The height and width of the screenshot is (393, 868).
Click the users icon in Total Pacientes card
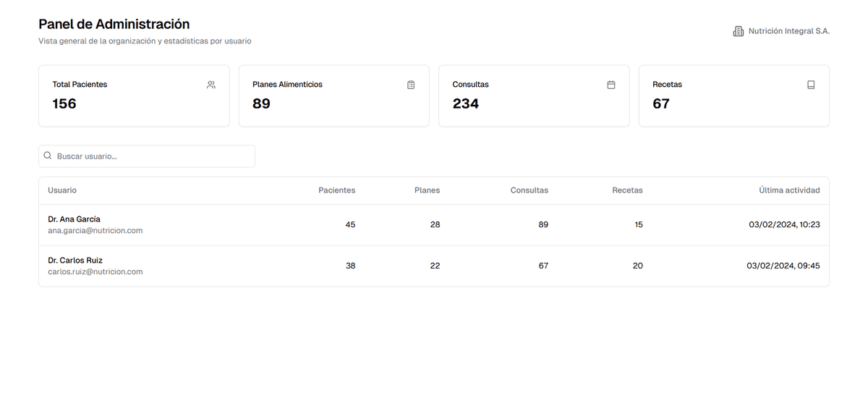211,85
